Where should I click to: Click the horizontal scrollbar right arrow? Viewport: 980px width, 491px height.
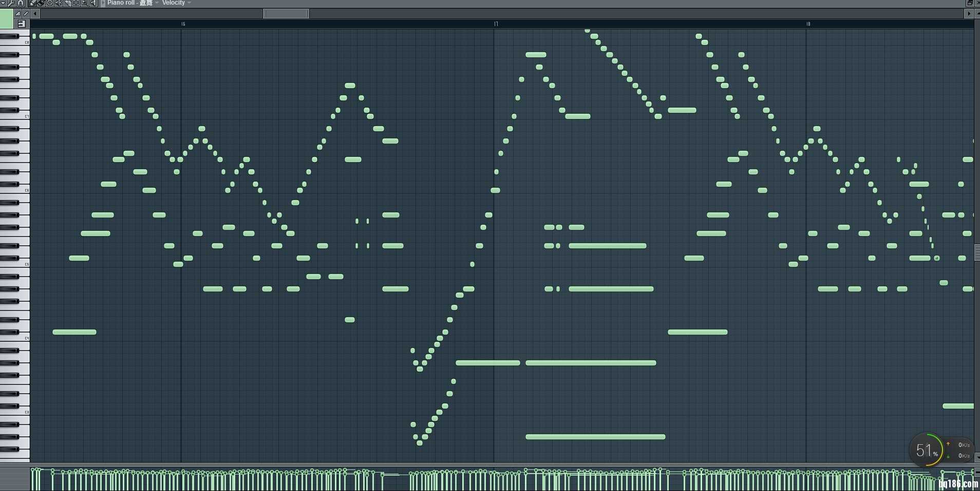[969, 13]
